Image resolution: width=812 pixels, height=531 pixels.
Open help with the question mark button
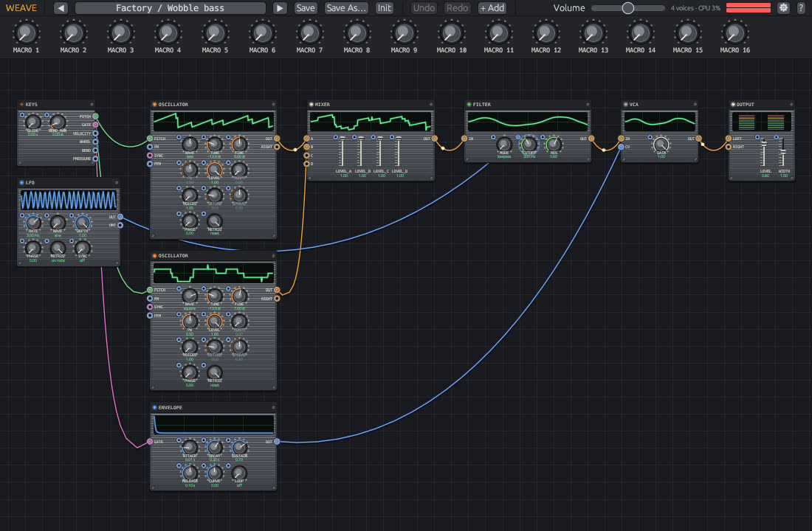pos(801,8)
